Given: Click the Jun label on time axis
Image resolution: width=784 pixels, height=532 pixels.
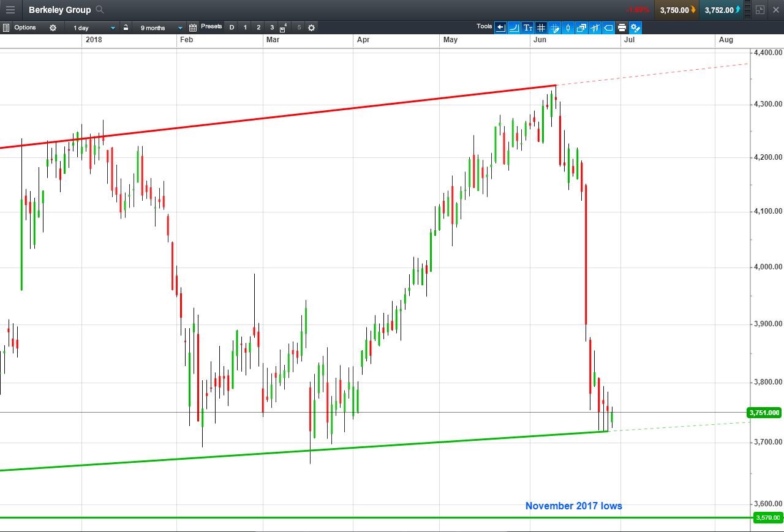Looking at the screenshot, I should (x=540, y=40).
